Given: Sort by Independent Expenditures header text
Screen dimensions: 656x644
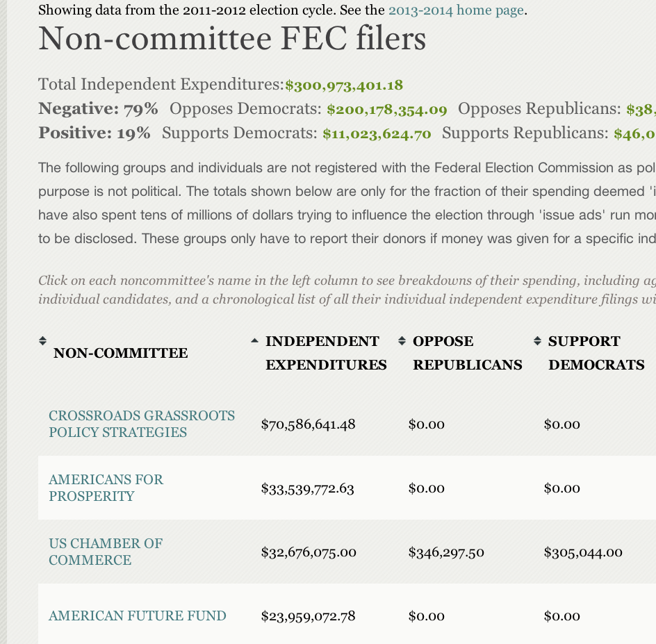Looking at the screenshot, I should (325, 353).
